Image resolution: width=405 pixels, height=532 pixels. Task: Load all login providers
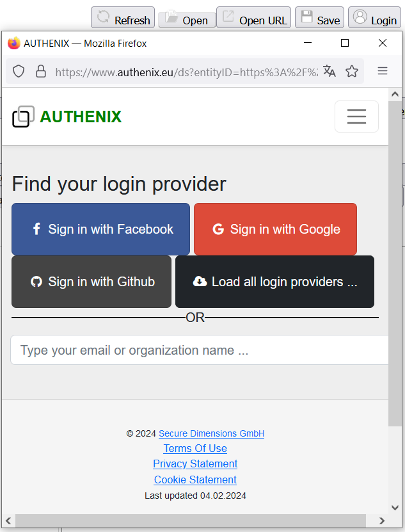(x=274, y=282)
